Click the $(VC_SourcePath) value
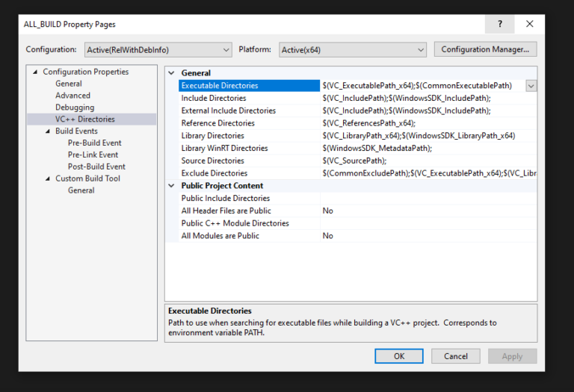 tap(429, 161)
